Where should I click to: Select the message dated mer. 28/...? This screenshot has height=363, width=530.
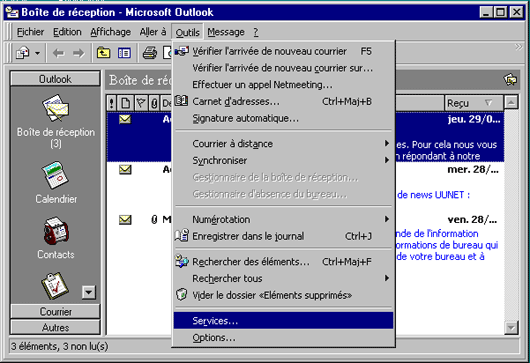tap(306, 187)
